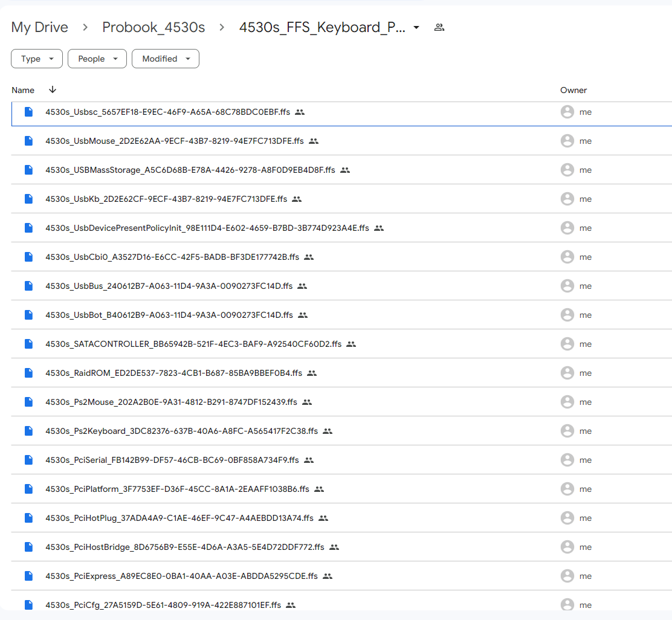Click shared icon next to 4530s_USBMassStorage file
This screenshot has height=620, width=672.
pos(345,170)
